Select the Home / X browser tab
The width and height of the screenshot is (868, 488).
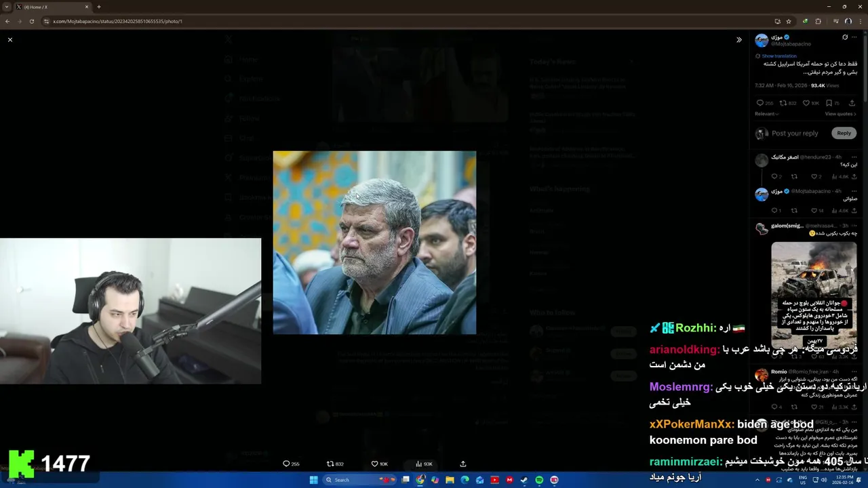pyautogui.click(x=52, y=7)
